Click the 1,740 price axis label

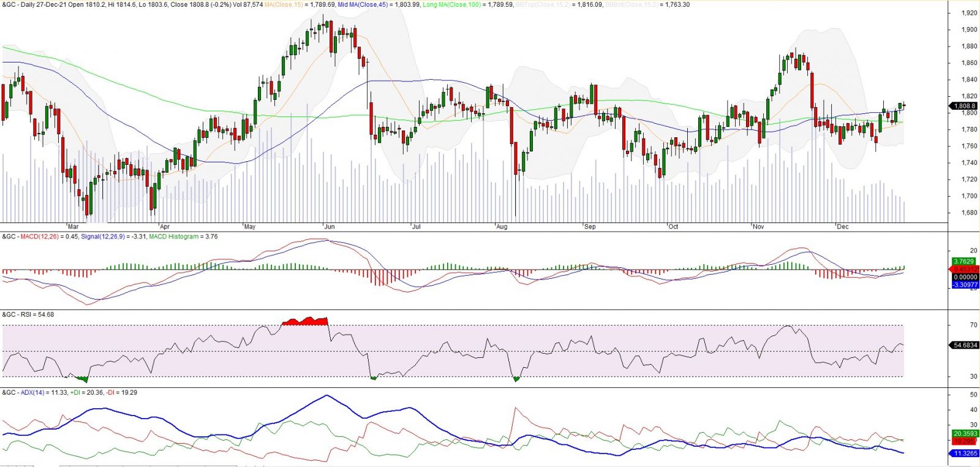coord(969,163)
